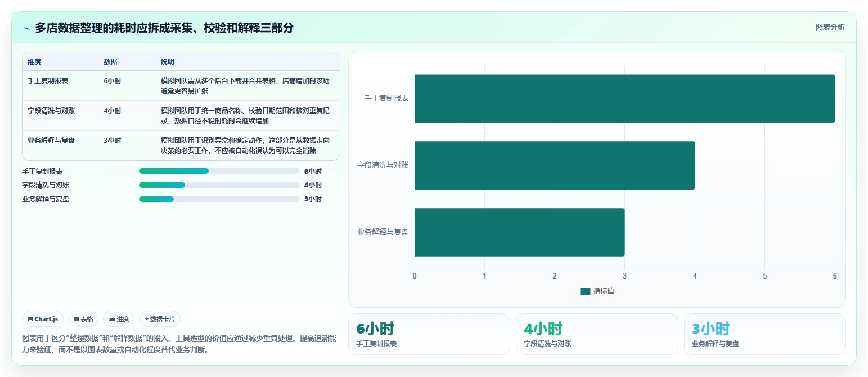Click the 数据 column header
This screenshot has width=868, height=377.
(110, 62)
